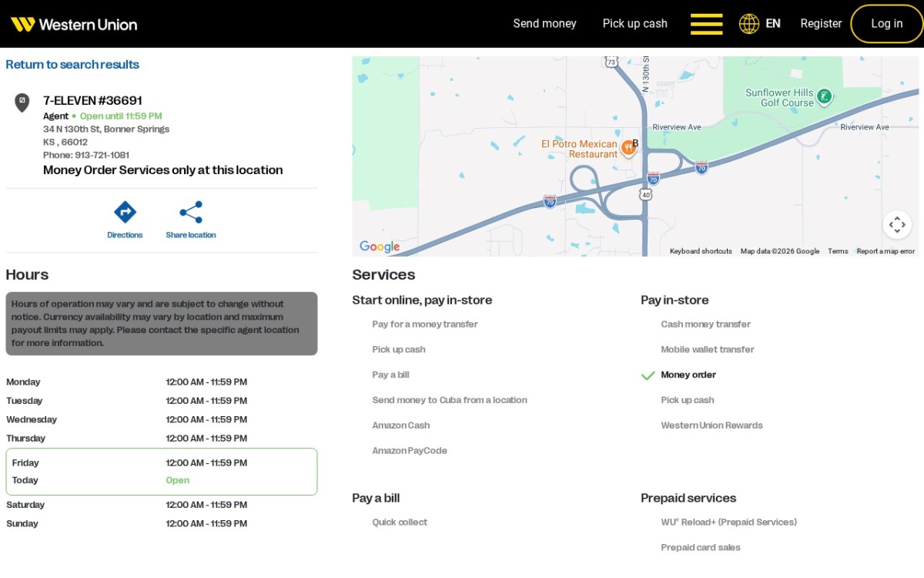Click Report a map error link

(885, 251)
